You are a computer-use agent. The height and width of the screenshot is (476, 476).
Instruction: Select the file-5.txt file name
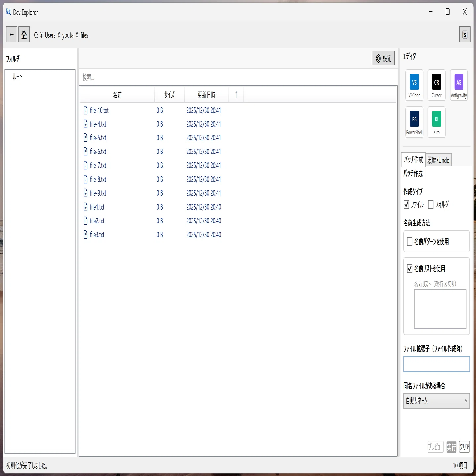(x=98, y=138)
